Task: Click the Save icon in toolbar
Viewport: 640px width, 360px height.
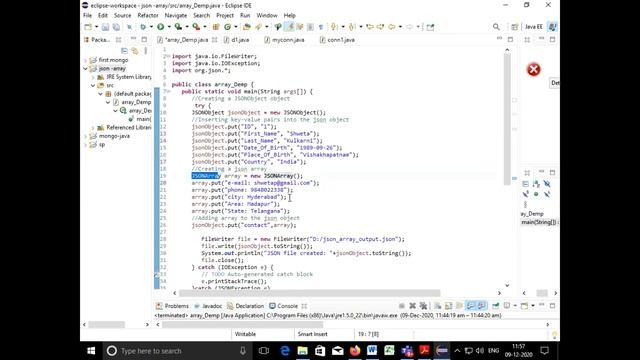Action: pos(105,27)
